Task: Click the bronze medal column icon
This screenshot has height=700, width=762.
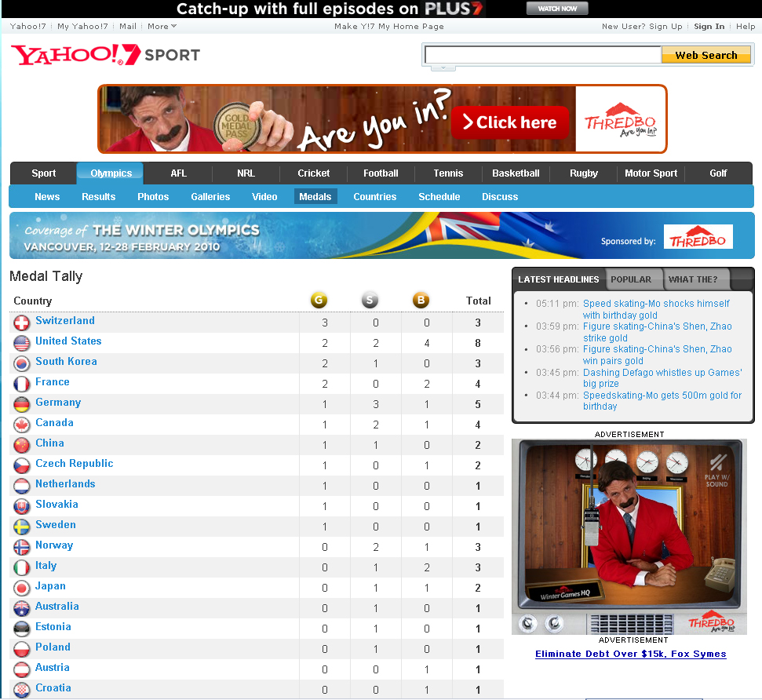Action: point(421,300)
